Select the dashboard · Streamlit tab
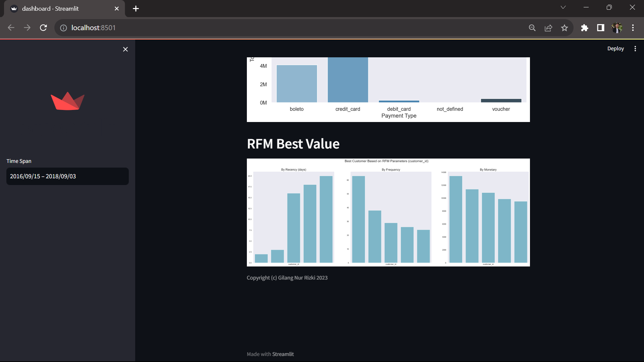This screenshot has width=644, height=362. (x=60, y=9)
